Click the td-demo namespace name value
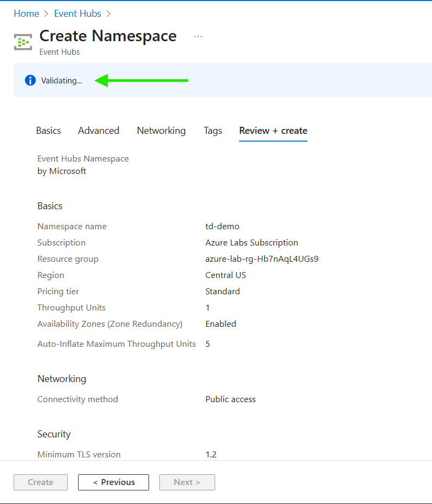Image resolution: width=432 pixels, height=504 pixels. point(222,227)
